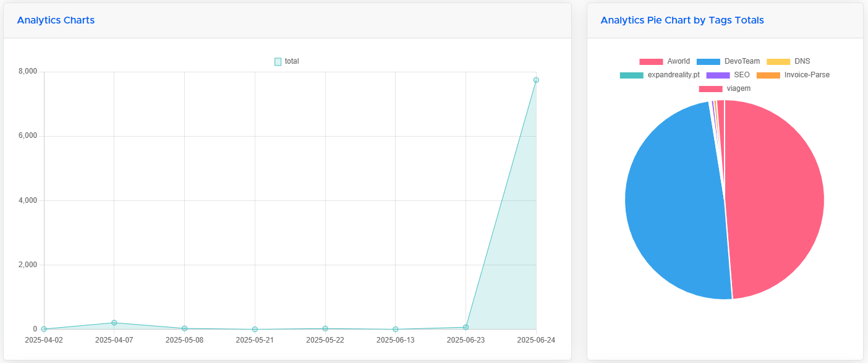Select the 2025-04-02 data point
868x363 pixels.
click(x=44, y=329)
